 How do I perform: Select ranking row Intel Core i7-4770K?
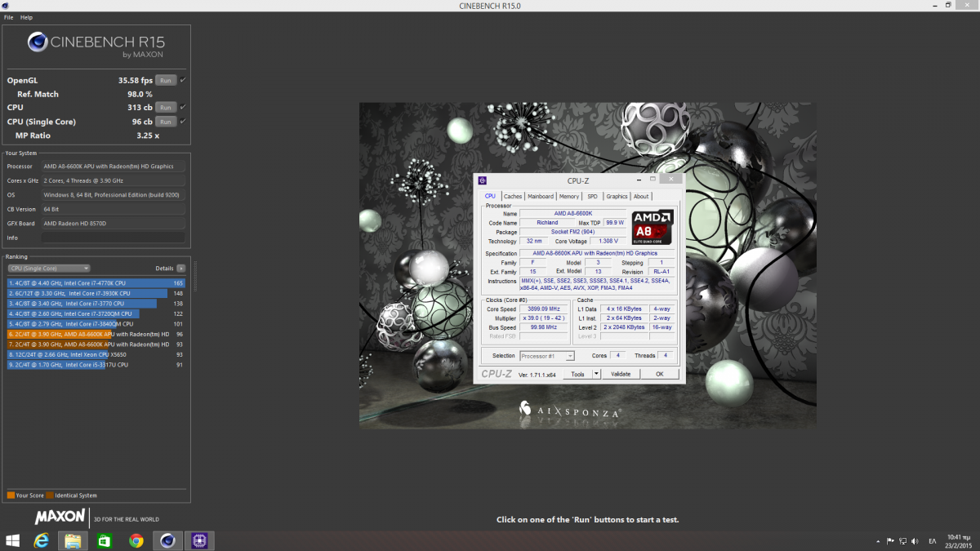pos(96,282)
